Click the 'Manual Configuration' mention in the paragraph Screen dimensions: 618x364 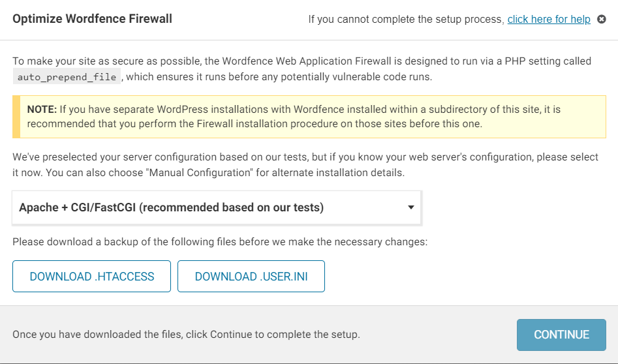point(201,173)
